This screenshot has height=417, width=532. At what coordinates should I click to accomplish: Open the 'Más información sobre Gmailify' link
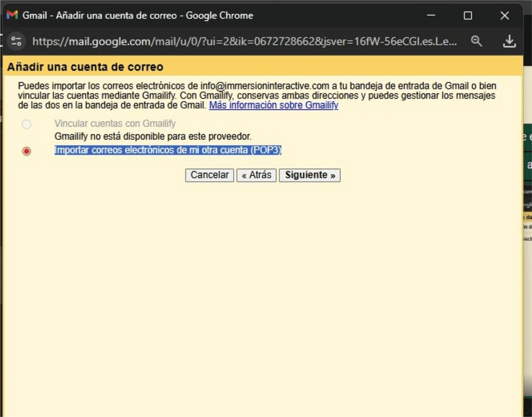(x=273, y=105)
